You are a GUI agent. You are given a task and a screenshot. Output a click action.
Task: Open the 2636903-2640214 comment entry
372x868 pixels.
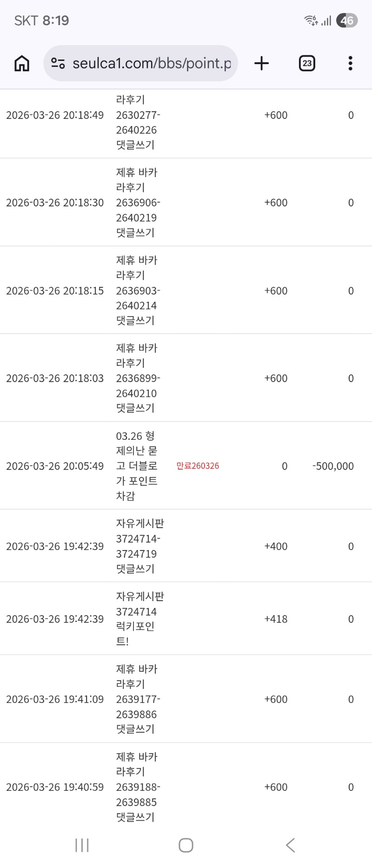click(x=138, y=291)
